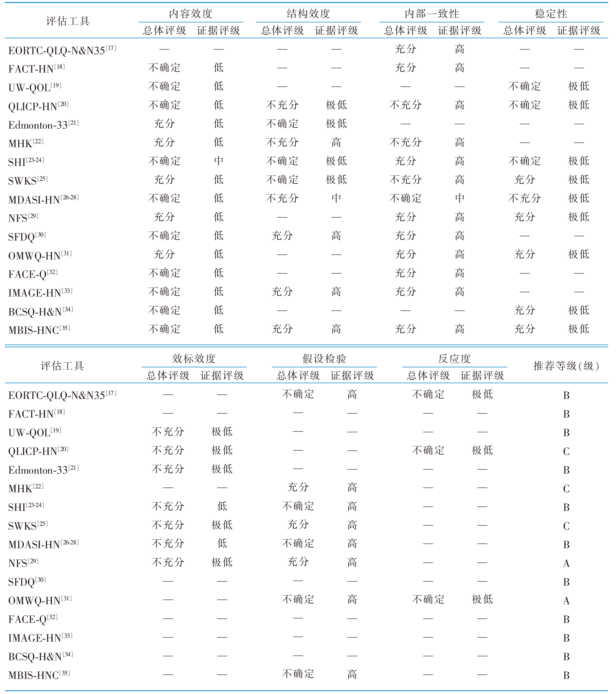Select the 假设检验 column header
The width and height of the screenshot is (616, 694).
click(324, 359)
